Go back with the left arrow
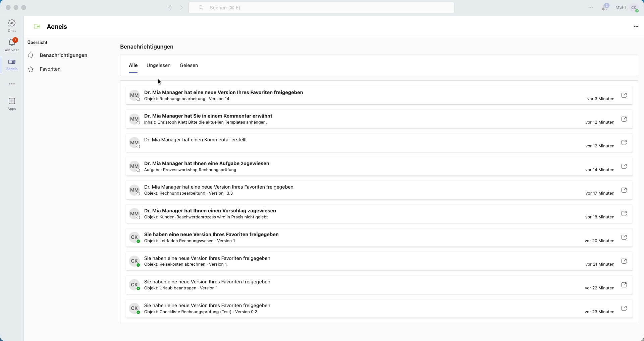This screenshot has width=644, height=341. [170, 7]
